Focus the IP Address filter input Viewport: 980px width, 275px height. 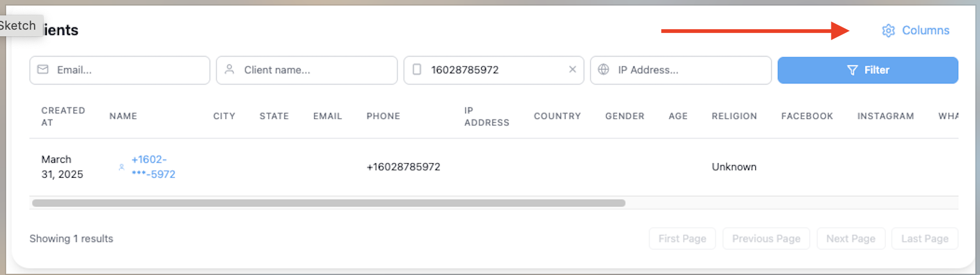coord(690,70)
